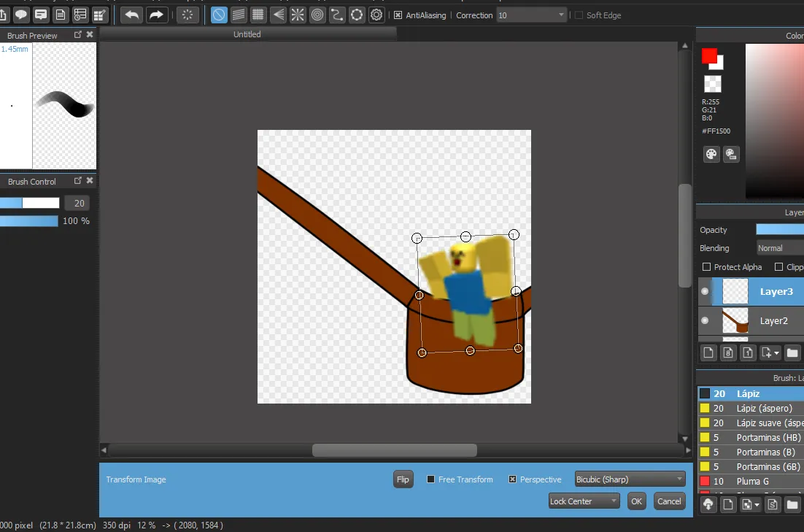Open the Bicubic (Sharp) interpolation dropdown
Viewport: 804px width, 532px height.
[x=630, y=479]
